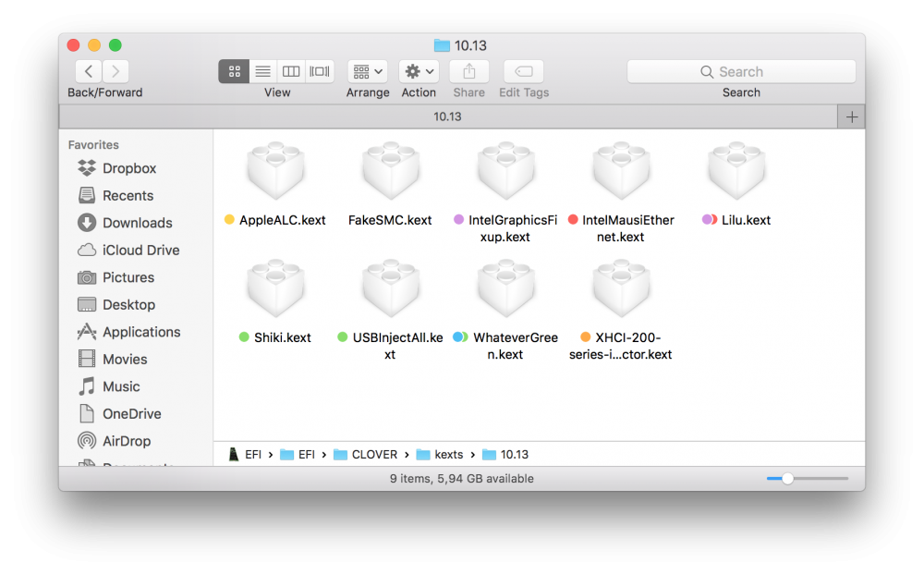Select the Lilu.kext file icon
Screen dimensions: 924x575
pyautogui.click(x=736, y=171)
